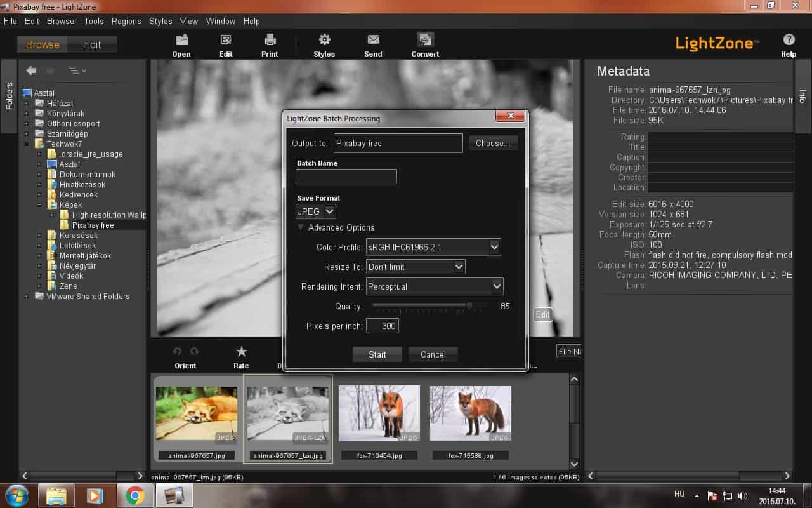Close the LightZone Batch Processing dialog
This screenshot has height=508, width=812.
coord(511,116)
